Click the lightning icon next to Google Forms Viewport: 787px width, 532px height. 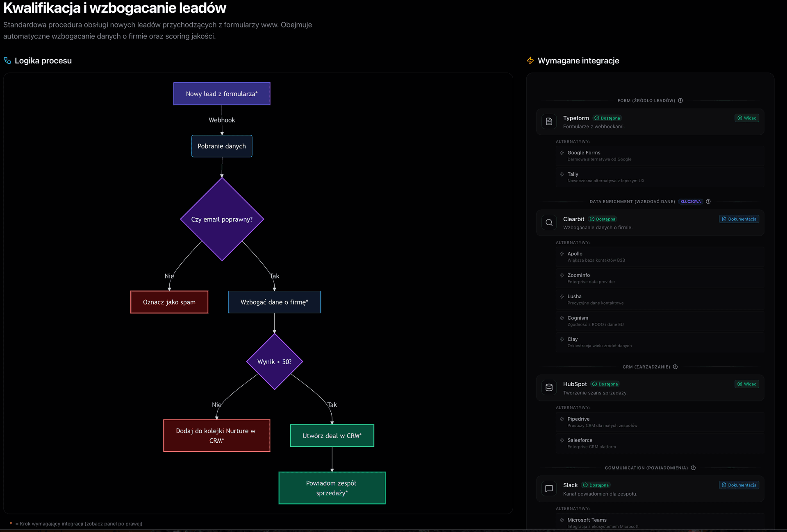click(562, 153)
